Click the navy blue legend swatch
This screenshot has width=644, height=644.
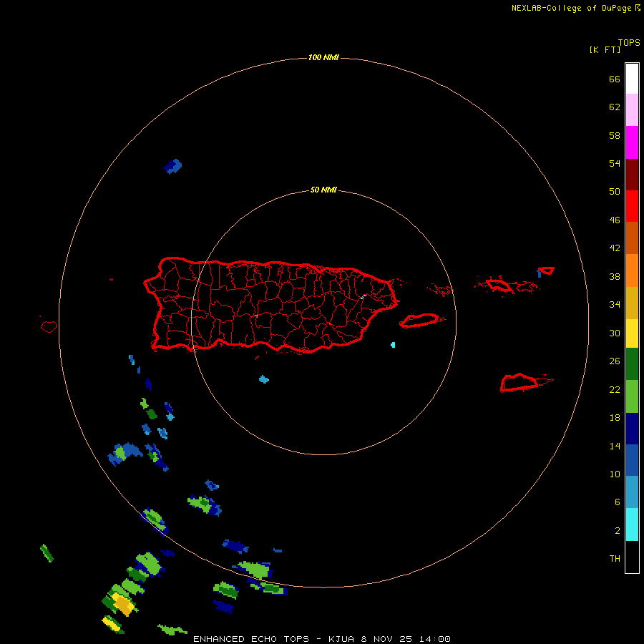pos(632,429)
